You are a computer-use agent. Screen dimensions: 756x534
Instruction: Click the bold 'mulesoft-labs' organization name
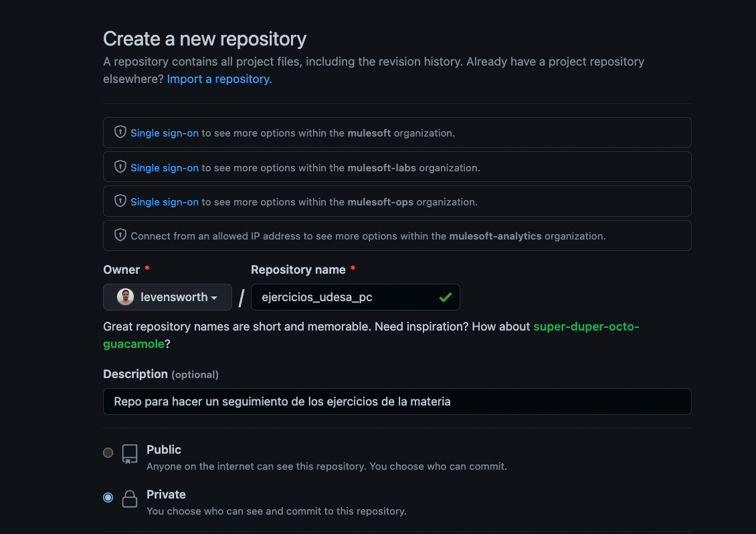381,168
